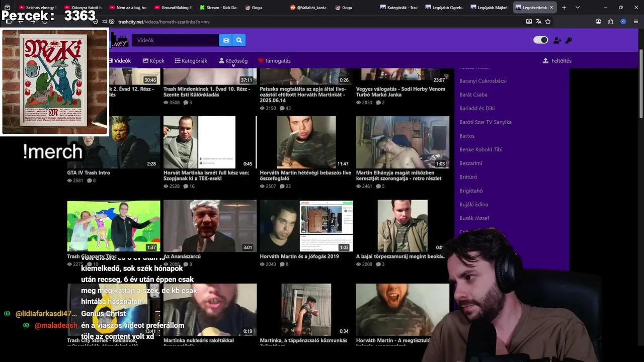Select Baranyi Cukrosbácsi in the category list
This screenshot has width=644, height=362.
pos(483,81)
